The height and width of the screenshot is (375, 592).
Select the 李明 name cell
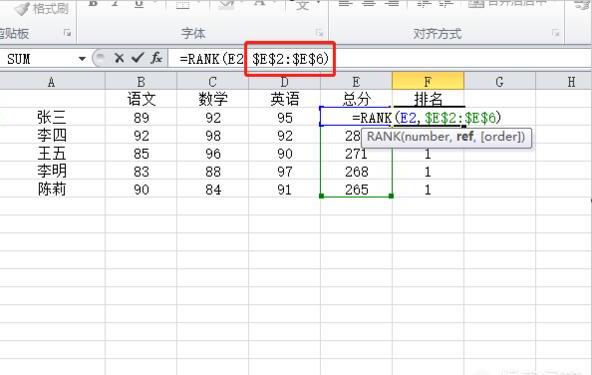point(52,171)
